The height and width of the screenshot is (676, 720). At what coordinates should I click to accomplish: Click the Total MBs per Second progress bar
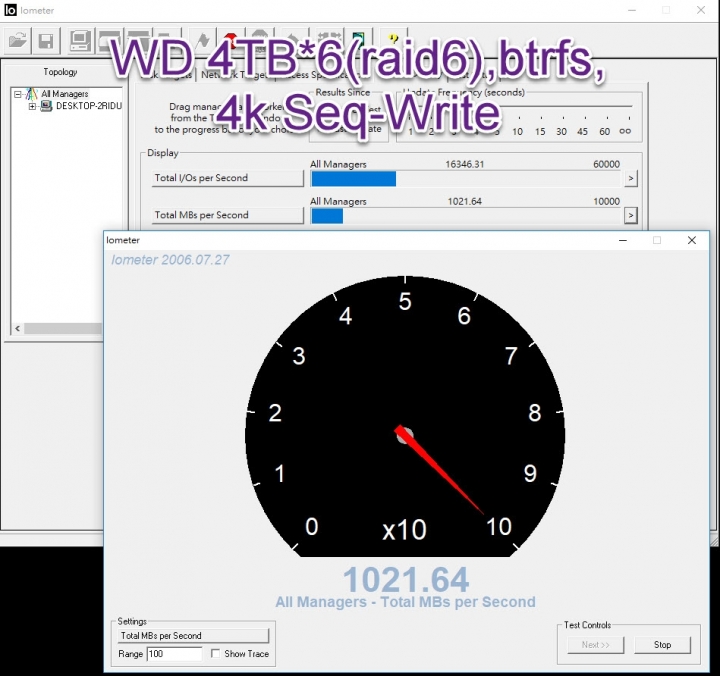click(x=465, y=216)
